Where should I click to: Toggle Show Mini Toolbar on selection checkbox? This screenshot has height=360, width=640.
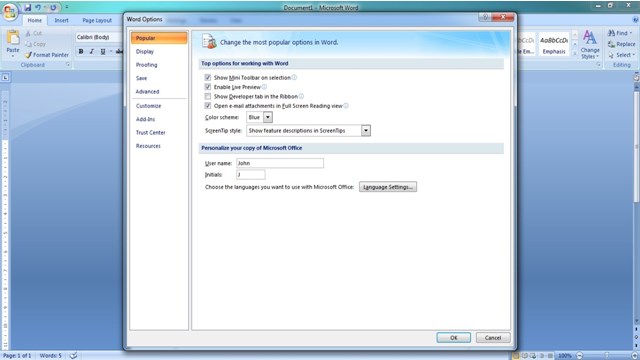[x=208, y=77]
